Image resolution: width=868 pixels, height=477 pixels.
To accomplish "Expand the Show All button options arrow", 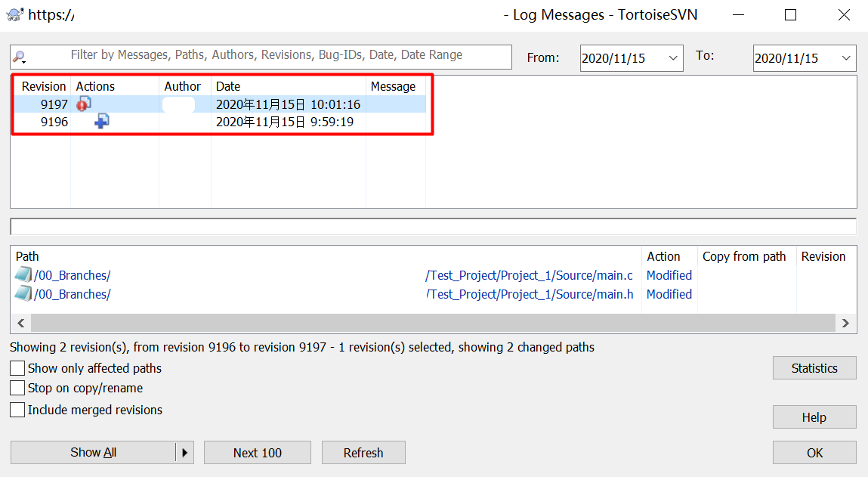I will pyautogui.click(x=185, y=452).
